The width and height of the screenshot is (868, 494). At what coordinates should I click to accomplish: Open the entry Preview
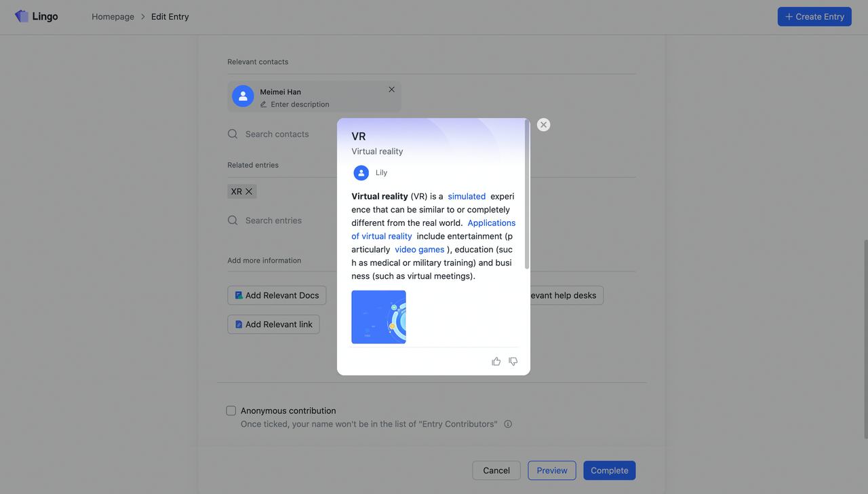552,470
